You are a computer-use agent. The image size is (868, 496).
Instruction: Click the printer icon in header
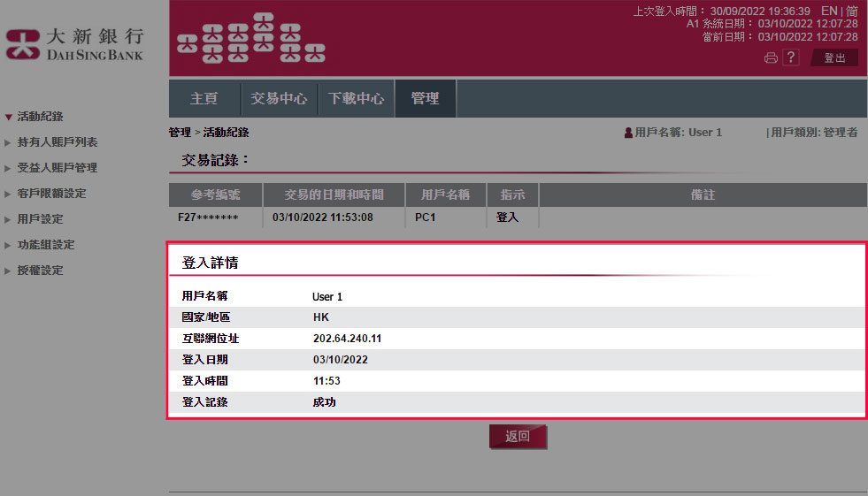[771, 58]
